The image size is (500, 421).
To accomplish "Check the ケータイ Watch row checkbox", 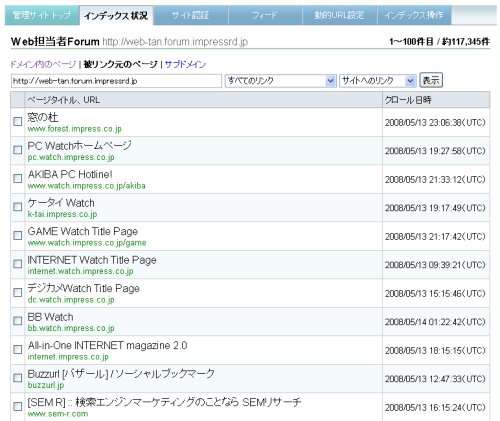I will click(x=18, y=207).
